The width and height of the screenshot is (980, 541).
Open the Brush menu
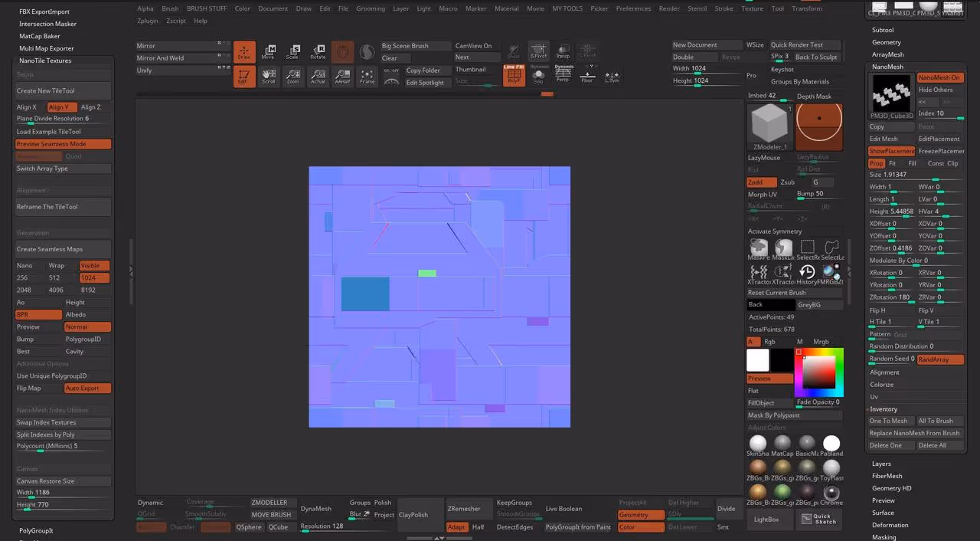170,8
